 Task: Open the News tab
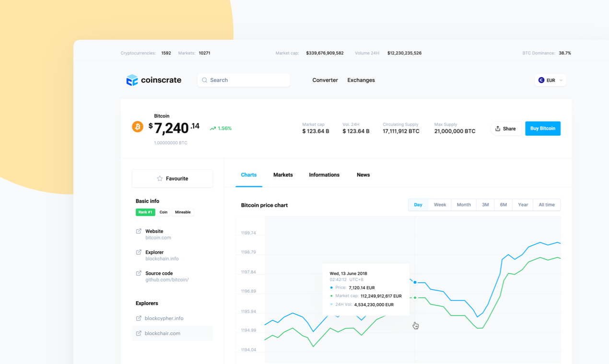pos(363,175)
